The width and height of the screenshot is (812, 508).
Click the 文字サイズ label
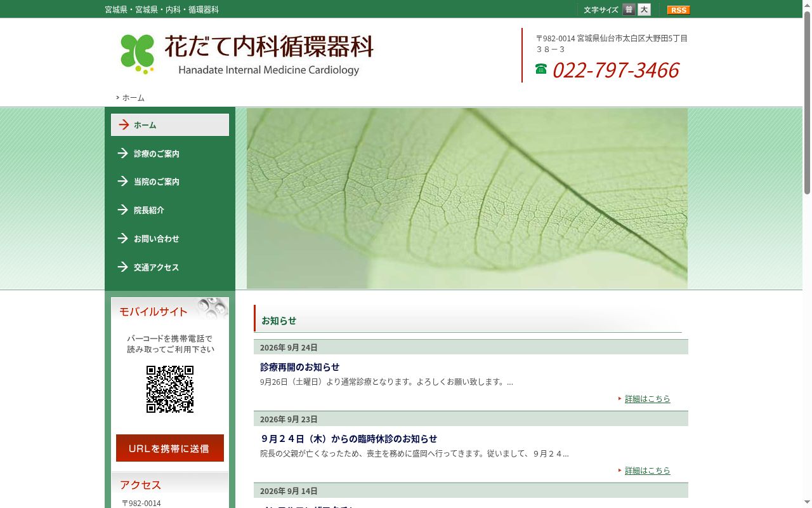click(x=601, y=10)
